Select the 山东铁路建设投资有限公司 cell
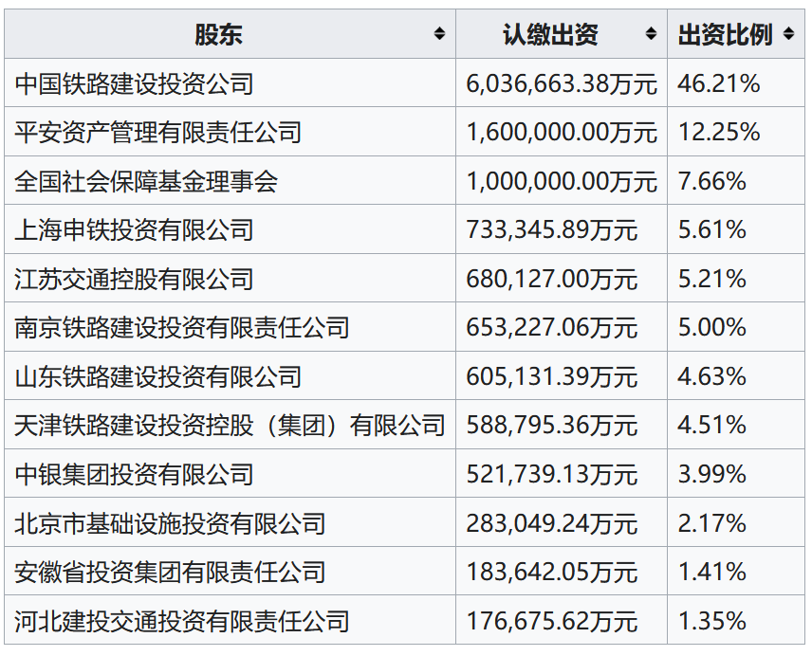 tap(230, 375)
